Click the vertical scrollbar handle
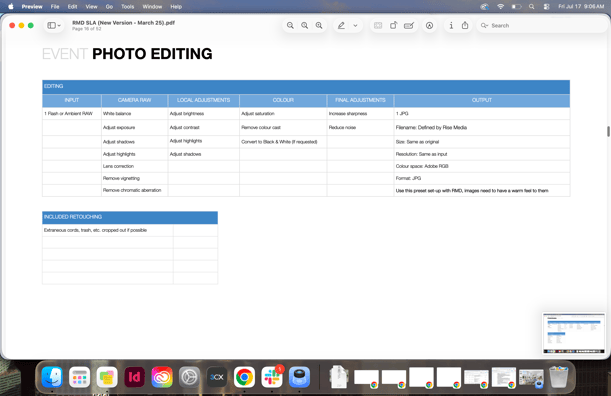The image size is (611, 396). click(x=608, y=131)
